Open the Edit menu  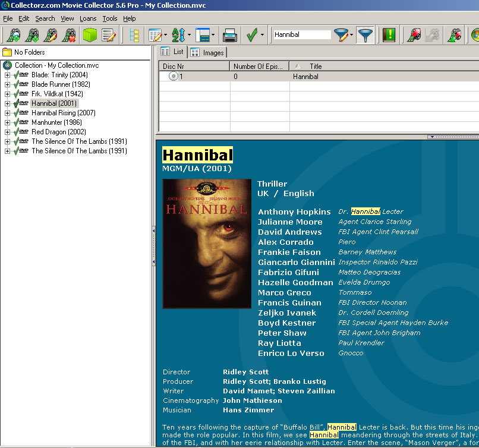click(24, 18)
